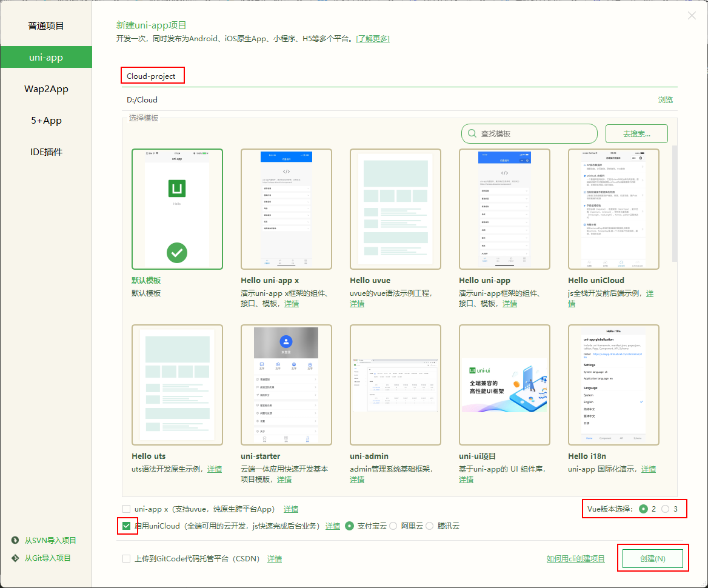Image resolution: width=708 pixels, height=588 pixels.
Task: Select the 普通项目 sidebar tab
Action: pos(46,25)
